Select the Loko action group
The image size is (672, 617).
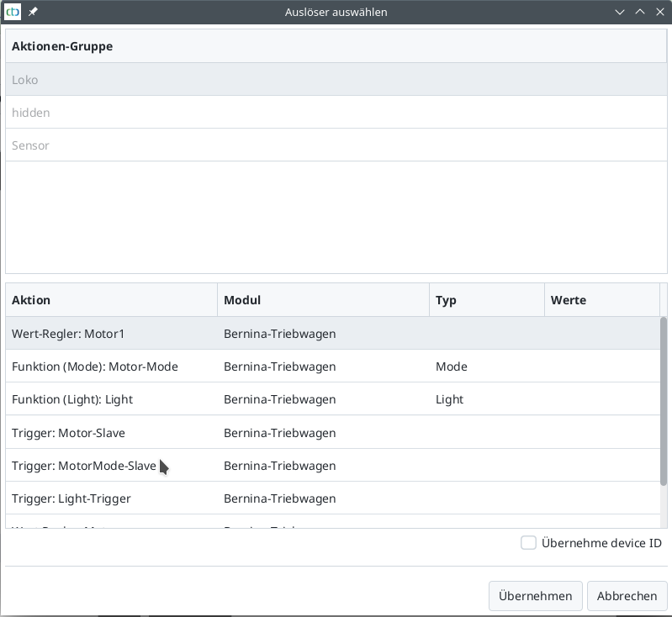pos(25,80)
